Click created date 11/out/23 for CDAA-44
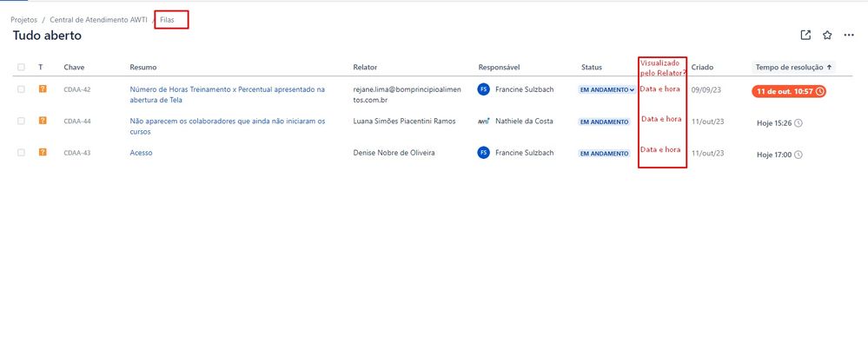The image size is (868, 342). (707, 122)
